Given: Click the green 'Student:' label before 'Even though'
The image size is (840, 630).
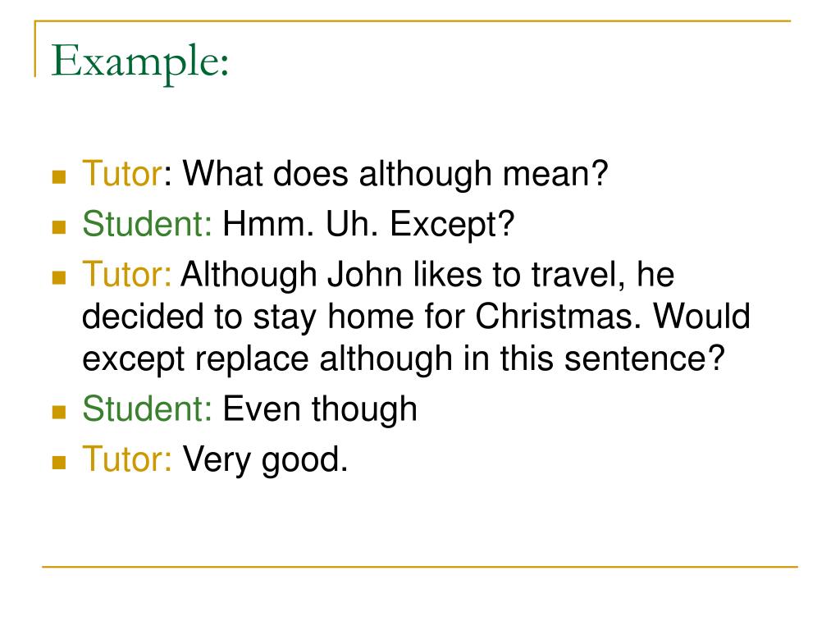Looking at the screenshot, I should (148, 409).
